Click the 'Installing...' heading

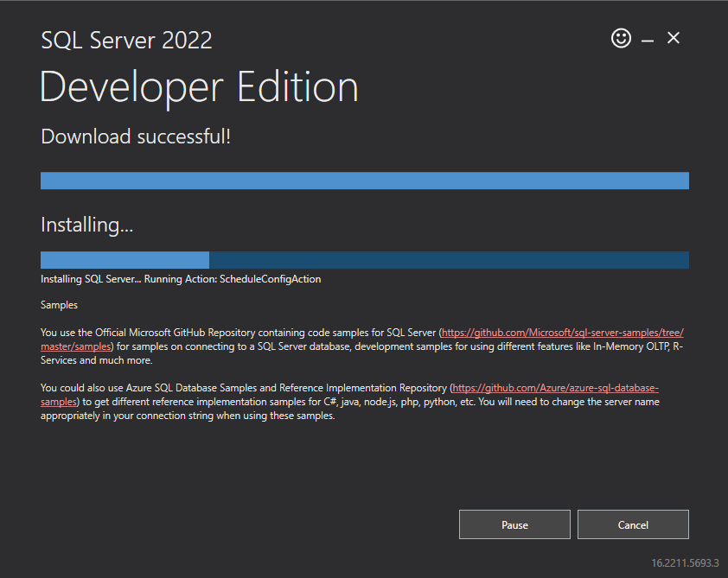point(86,225)
